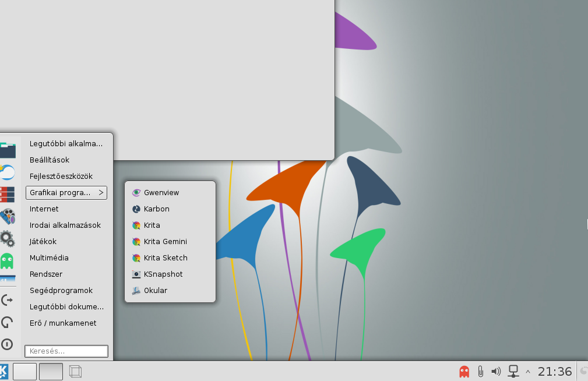
Task: Click the Karbon app icon
Action: [x=136, y=209]
